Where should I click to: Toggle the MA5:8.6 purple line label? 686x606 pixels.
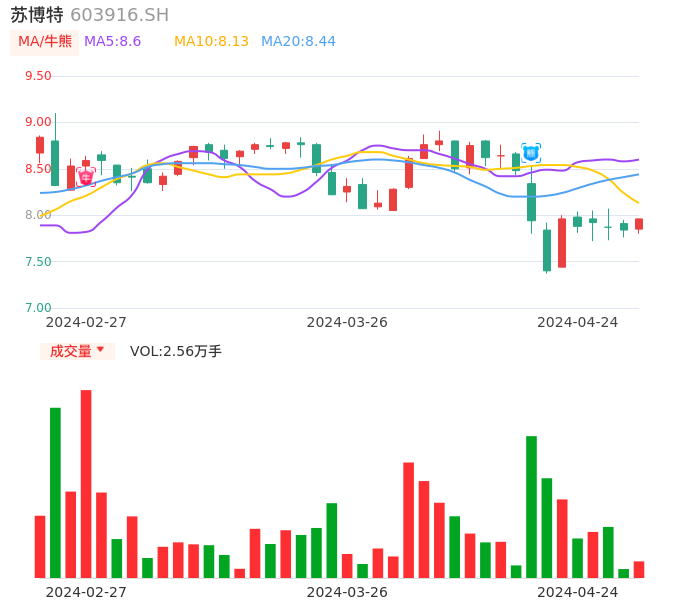(112, 42)
